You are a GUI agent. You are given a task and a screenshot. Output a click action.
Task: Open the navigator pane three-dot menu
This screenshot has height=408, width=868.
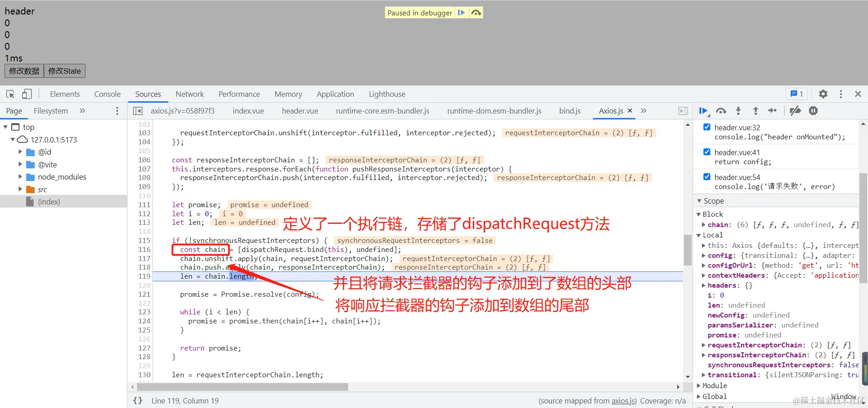click(x=117, y=111)
